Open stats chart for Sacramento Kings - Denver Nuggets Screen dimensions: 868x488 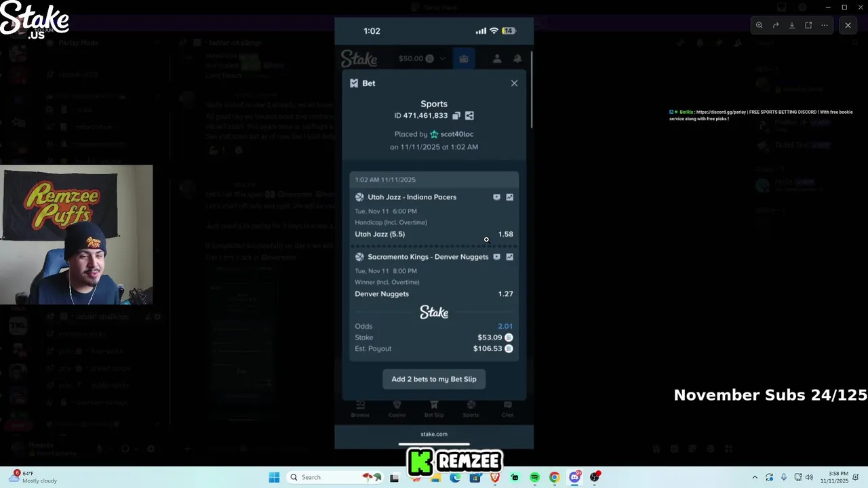click(509, 257)
